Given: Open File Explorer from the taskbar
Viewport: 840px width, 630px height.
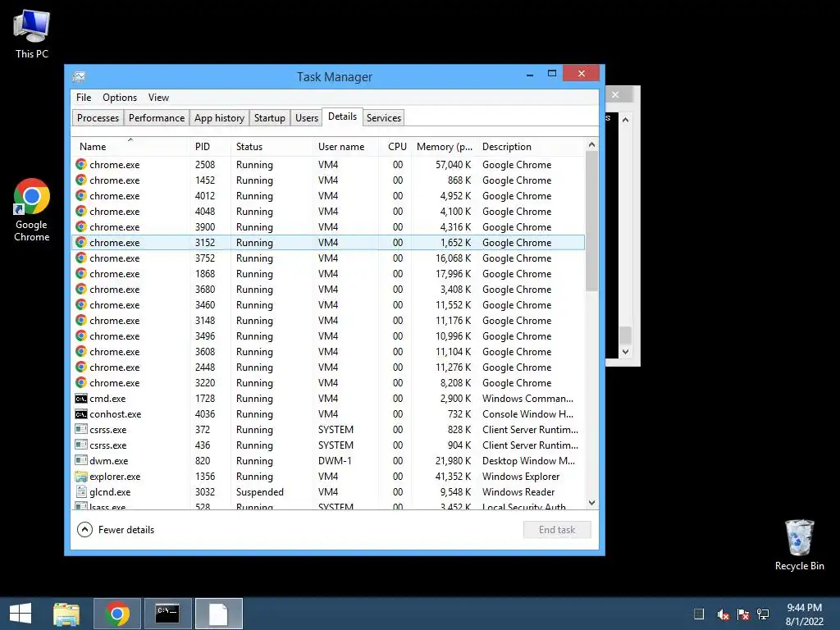Looking at the screenshot, I should point(66,614).
